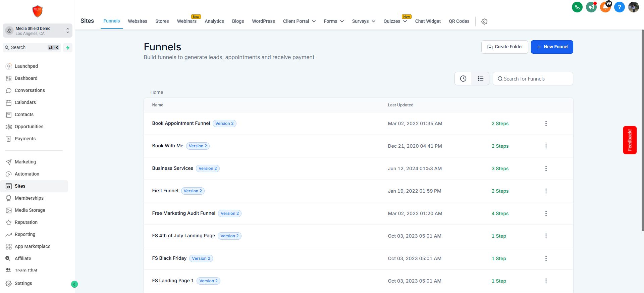The width and height of the screenshot is (644, 293).
Task: Focus the Search for Funnels field
Action: click(x=533, y=79)
